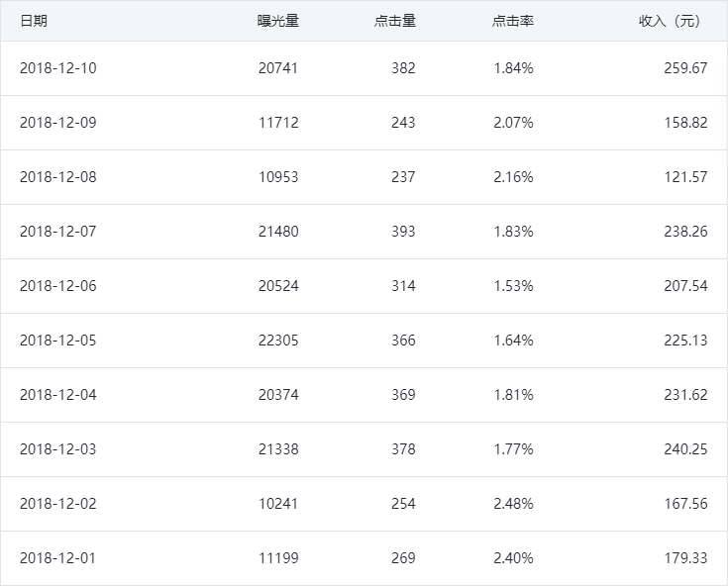Screen dimensions: 728x586
Task: Click exposure value 21480
Action: (278, 232)
